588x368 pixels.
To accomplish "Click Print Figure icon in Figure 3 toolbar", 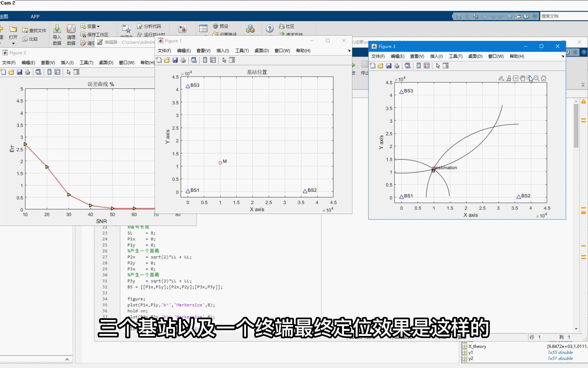I will pyautogui.click(x=397, y=66).
